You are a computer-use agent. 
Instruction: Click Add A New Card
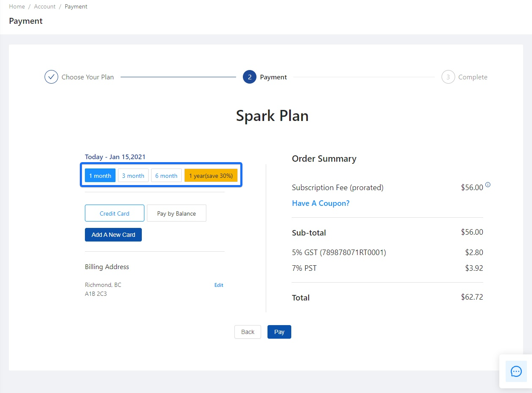pos(113,235)
